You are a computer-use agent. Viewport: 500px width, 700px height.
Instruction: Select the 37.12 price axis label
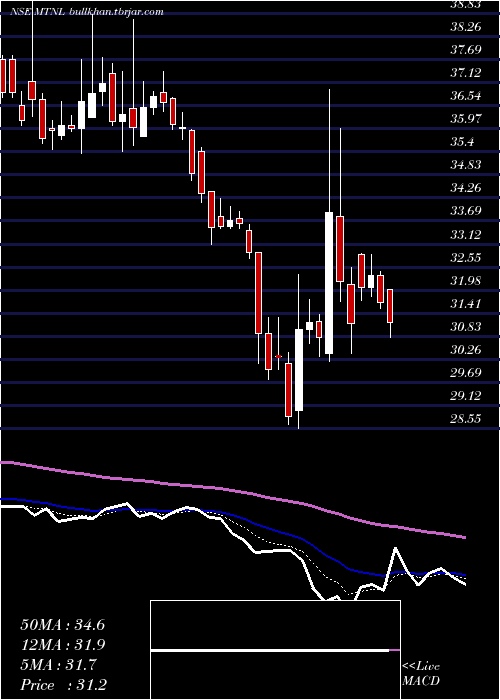tap(466, 73)
